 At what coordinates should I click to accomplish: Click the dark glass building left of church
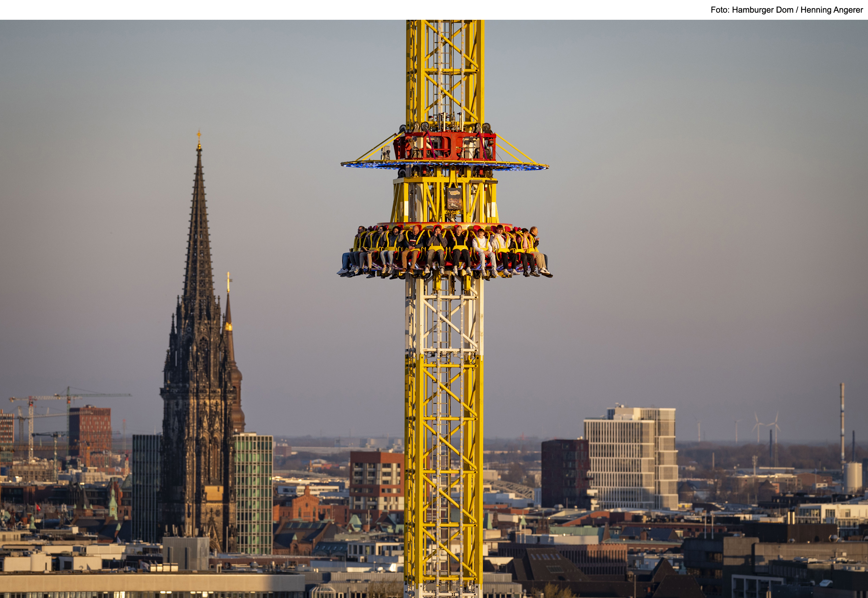point(147,487)
